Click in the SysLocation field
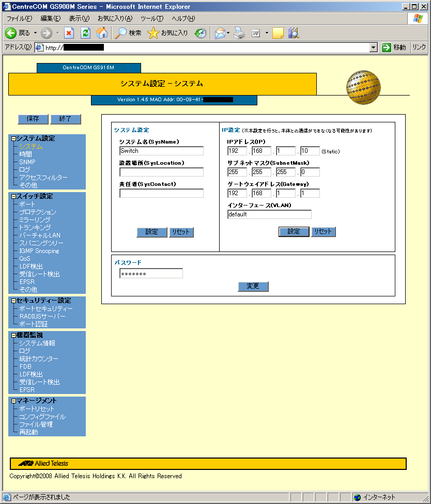Screen dimensions: 431x504 pos(161,172)
